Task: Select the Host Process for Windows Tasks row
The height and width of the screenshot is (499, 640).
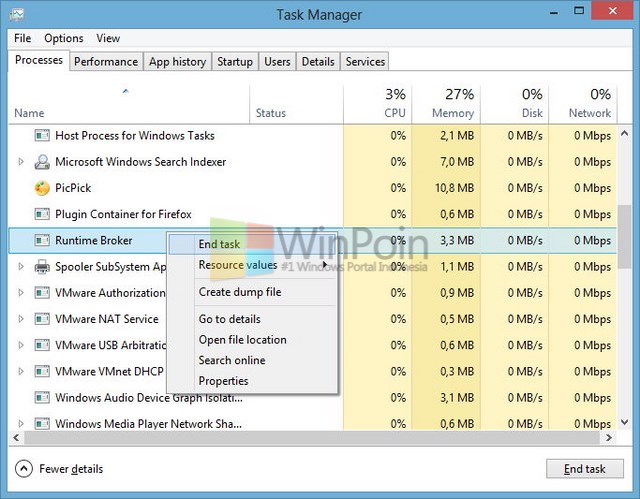Action: (x=313, y=135)
